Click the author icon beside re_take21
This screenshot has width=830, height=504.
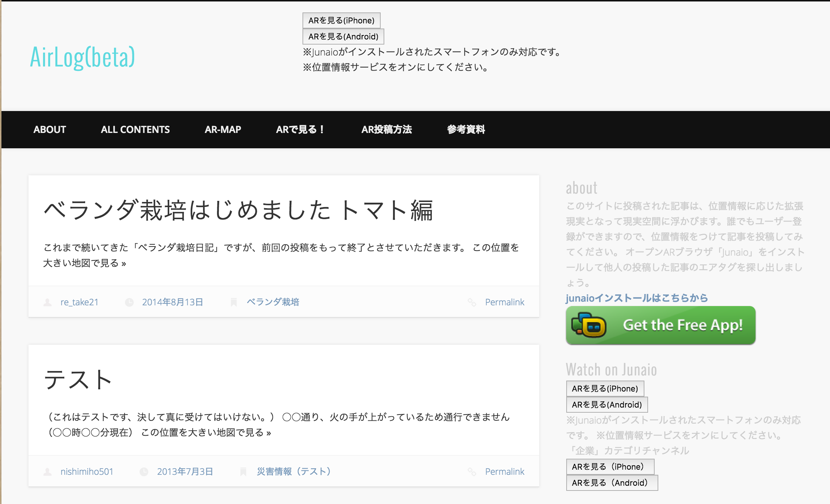(x=47, y=302)
